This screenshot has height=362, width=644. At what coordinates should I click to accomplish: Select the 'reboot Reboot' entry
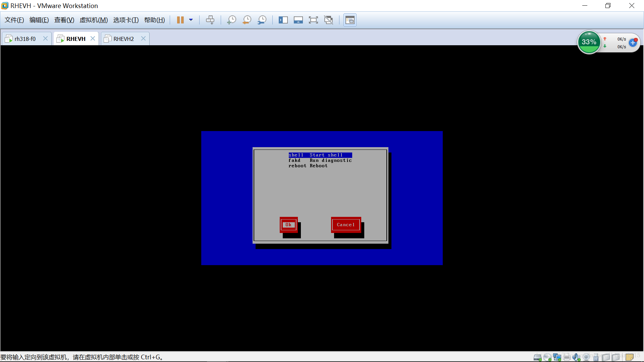[x=308, y=166]
